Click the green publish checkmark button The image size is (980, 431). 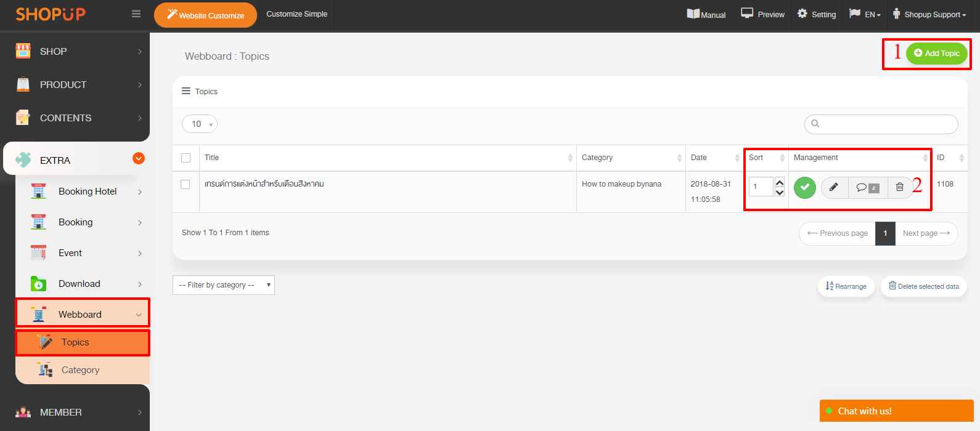pyautogui.click(x=805, y=187)
